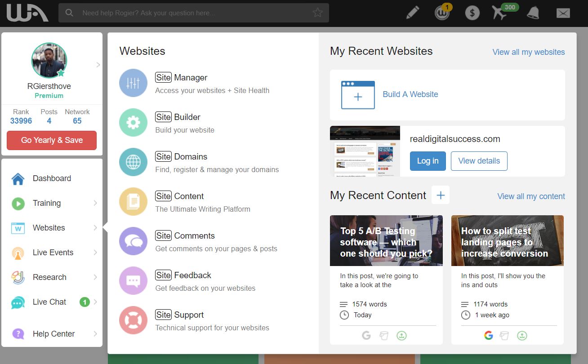Click publish icon on A/B Testing card
588x364 pixels.
coord(401,335)
